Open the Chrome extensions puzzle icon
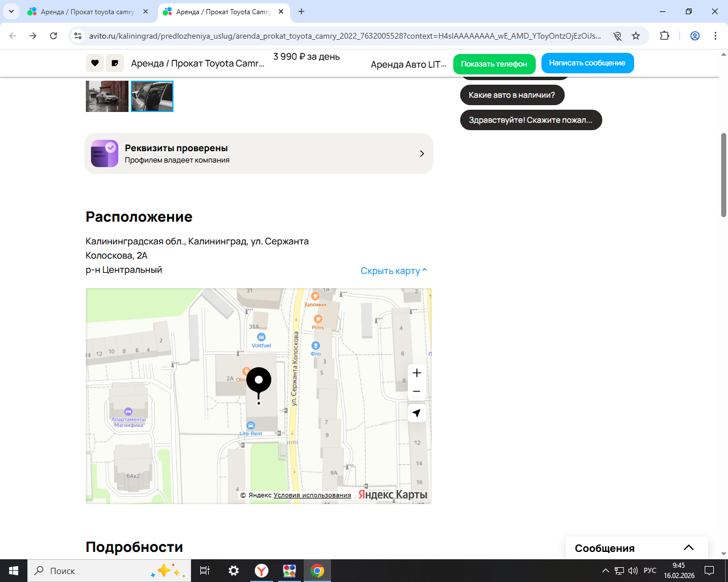 pos(664,36)
